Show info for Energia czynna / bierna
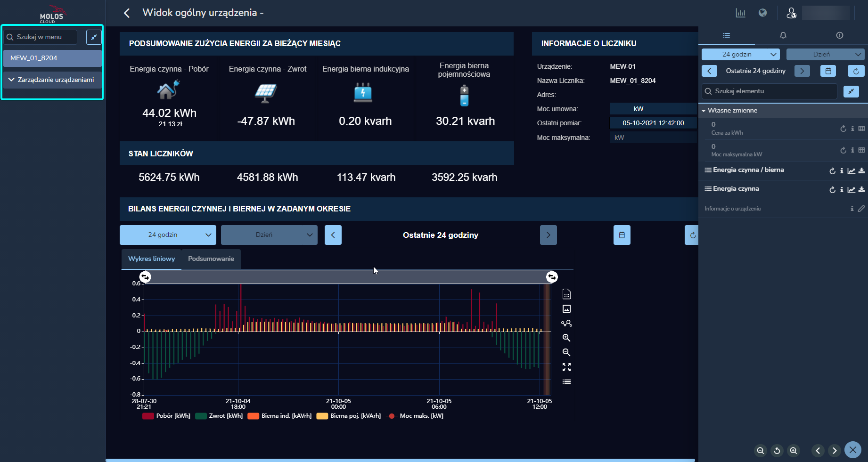Viewport: 868px width, 462px height. tap(842, 171)
